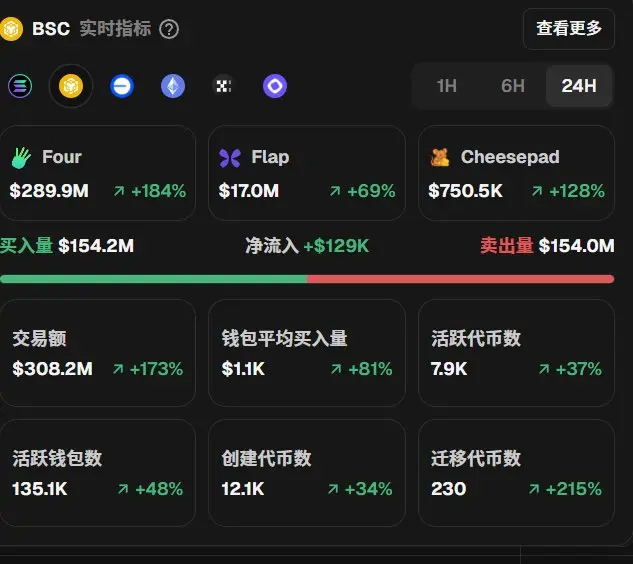Click the 卖出量 $154.0M value
This screenshot has height=564, width=633.
click(x=576, y=246)
